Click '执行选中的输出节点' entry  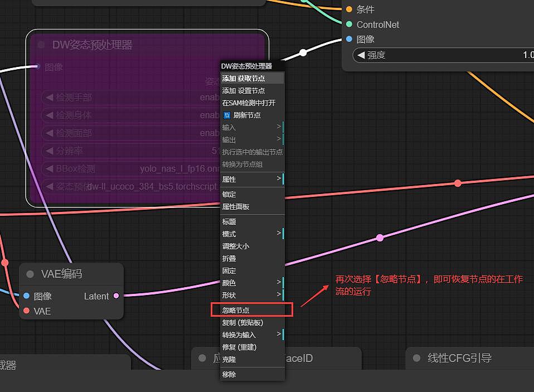[252, 152]
